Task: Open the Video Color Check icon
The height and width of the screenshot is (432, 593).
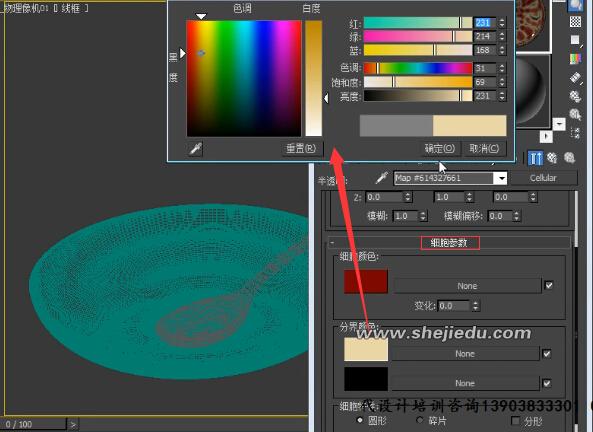Action: click(575, 59)
